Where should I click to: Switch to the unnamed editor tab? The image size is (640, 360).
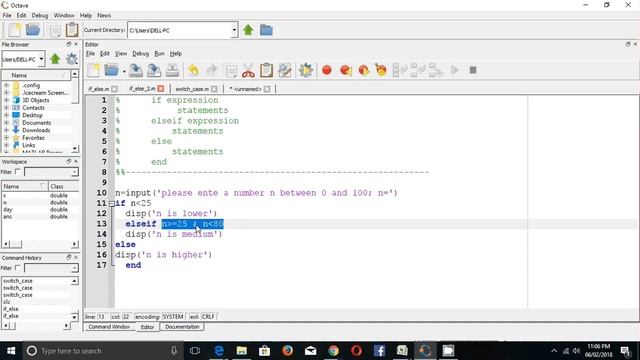pos(245,89)
